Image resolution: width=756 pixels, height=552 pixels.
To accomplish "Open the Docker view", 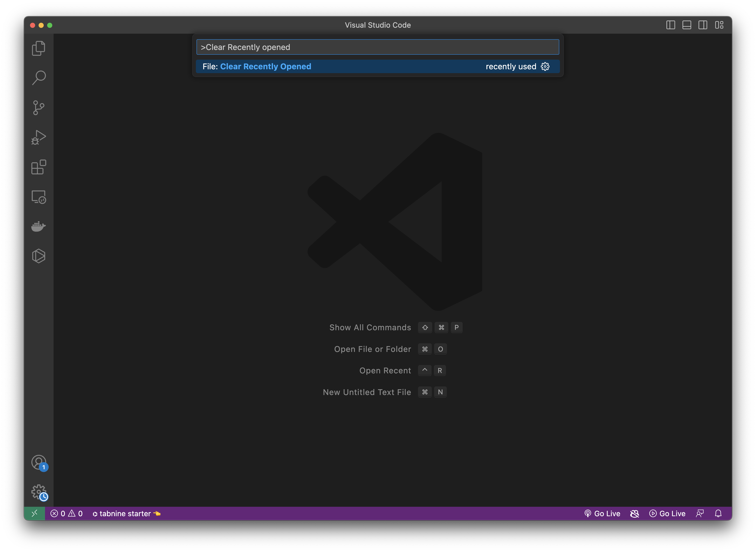I will coord(38,226).
